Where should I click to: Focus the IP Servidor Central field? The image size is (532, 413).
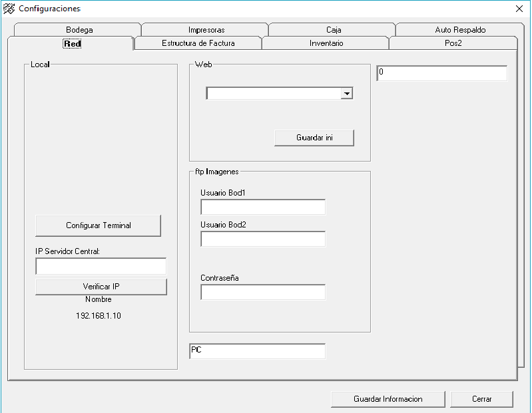(x=101, y=267)
